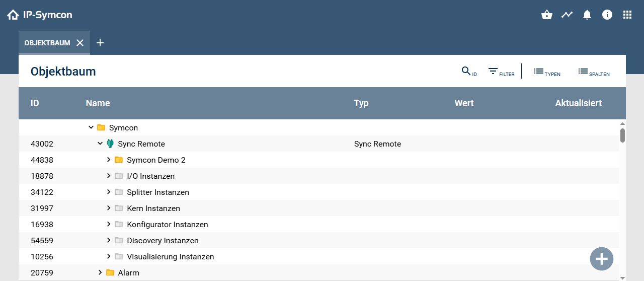Image resolution: width=644 pixels, height=281 pixels.
Task: Click the vertical scrollbar down arrow
Action: pyautogui.click(x=622, y=277)
